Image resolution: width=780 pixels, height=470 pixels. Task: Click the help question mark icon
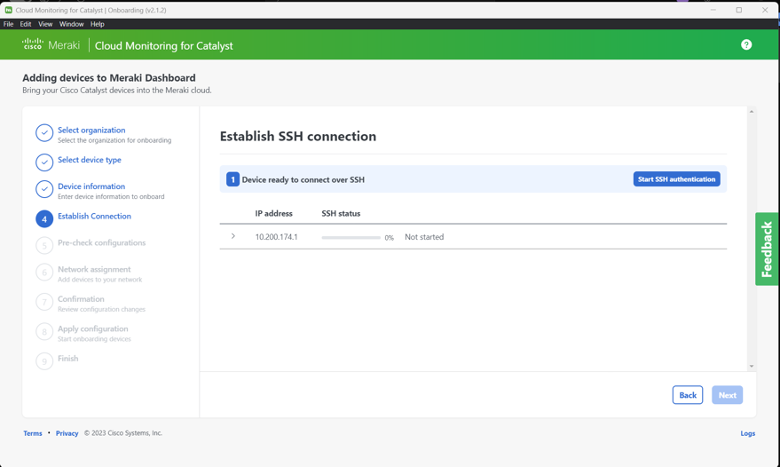pos(746,45)
